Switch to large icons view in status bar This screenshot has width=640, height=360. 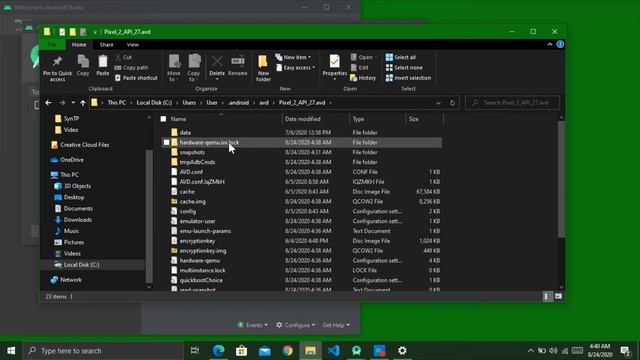[x=558, y=296]
